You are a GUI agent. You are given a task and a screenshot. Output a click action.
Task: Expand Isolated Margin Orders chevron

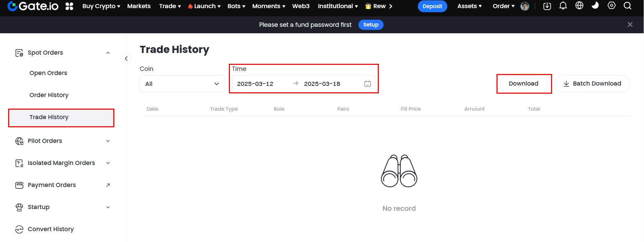[x=108, y=163]
